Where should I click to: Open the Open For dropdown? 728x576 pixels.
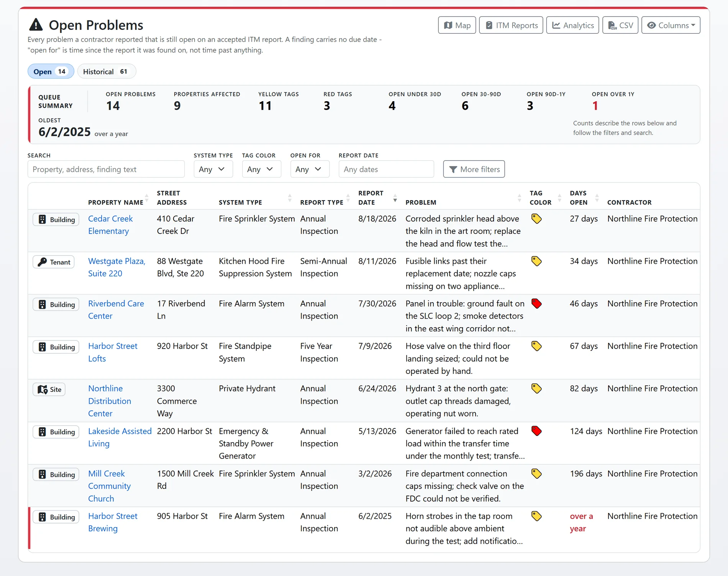(310, 169)
